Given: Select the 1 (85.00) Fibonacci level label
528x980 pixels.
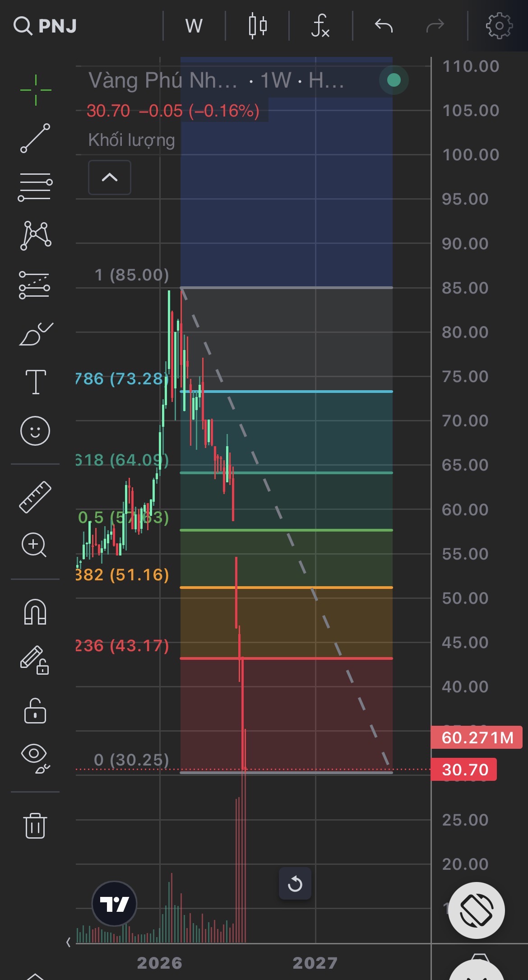Looking at the screenshot, I should pyautogui.click(x=132, y=275).
